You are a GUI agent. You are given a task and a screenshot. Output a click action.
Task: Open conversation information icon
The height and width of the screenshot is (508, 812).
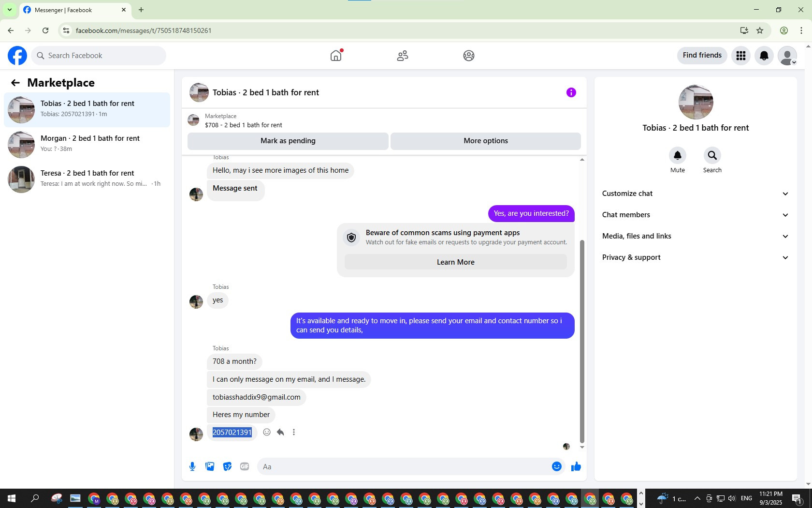pyautogui.click(x=571, y=92)
